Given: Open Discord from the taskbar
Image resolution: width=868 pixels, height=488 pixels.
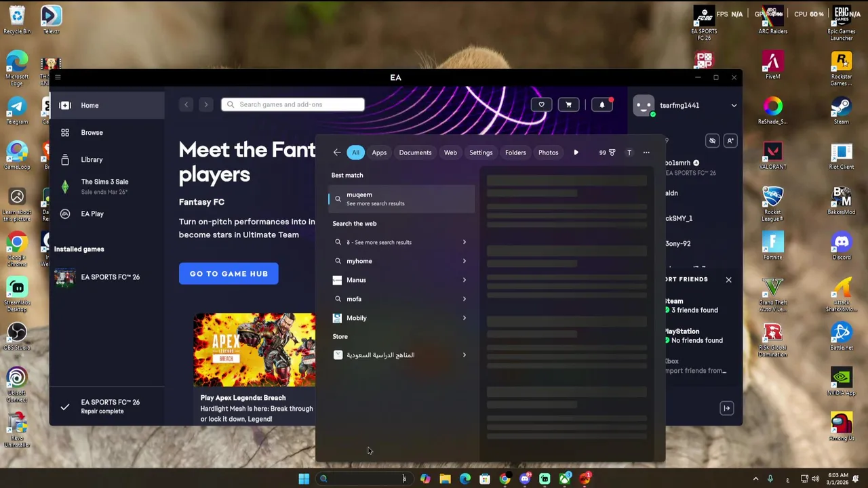Looking at the screenshot, I should (524, 479).
